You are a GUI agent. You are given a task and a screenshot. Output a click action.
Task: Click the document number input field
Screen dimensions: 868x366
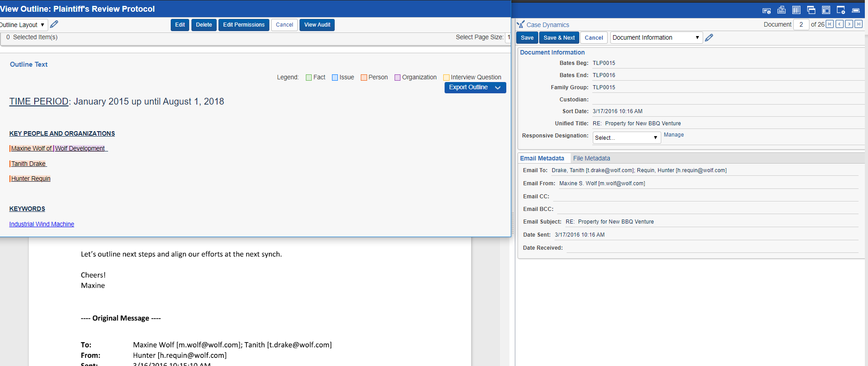pyautogui.click(x=801, y=24)
